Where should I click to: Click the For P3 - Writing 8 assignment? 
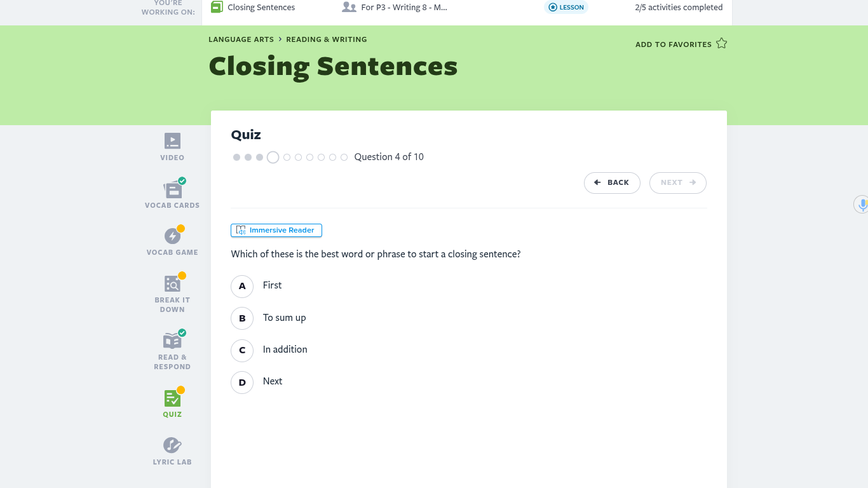403,8
